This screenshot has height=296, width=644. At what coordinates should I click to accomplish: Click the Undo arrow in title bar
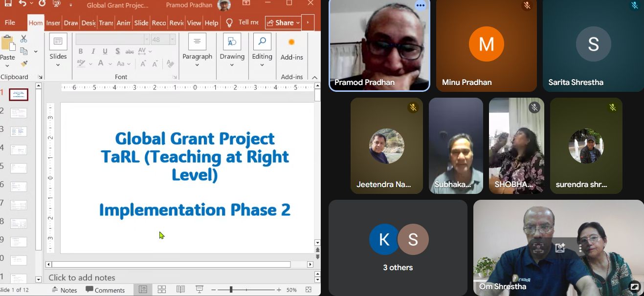coord(22,3)
